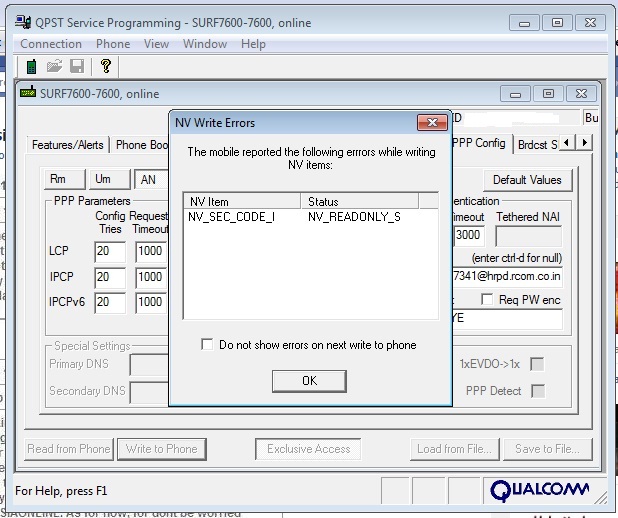
Task: Select the AN sub-tab button
Action: click(x=151, y=180)
